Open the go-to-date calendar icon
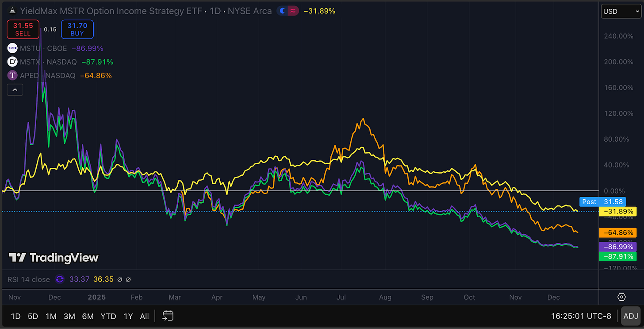 pyautogui.click(x=168, y=316)
